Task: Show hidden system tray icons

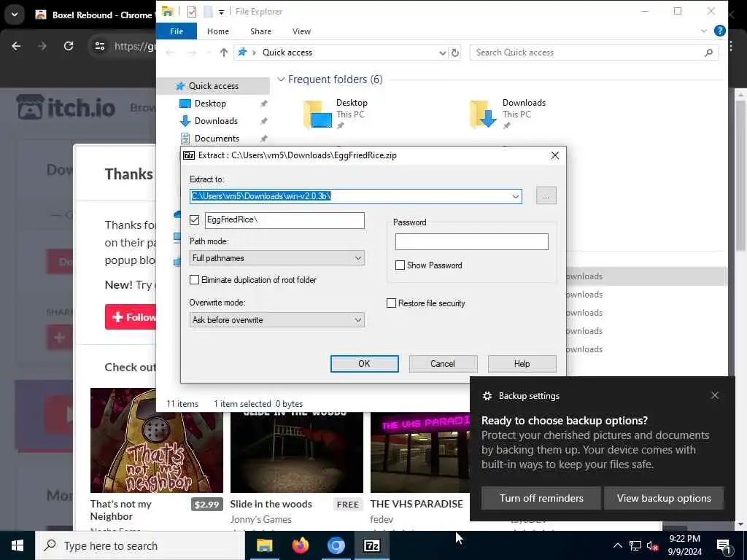Action: (617, 545)
